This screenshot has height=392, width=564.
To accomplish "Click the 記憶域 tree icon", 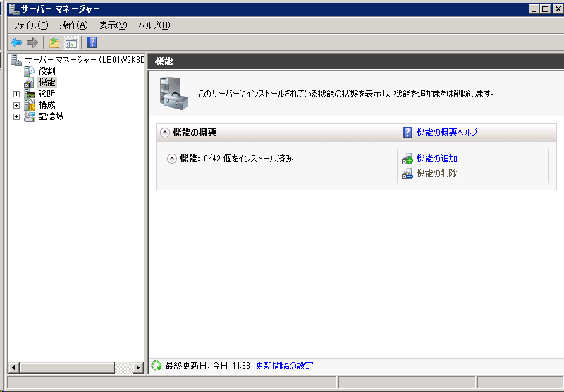I will [x=30, y=116].
